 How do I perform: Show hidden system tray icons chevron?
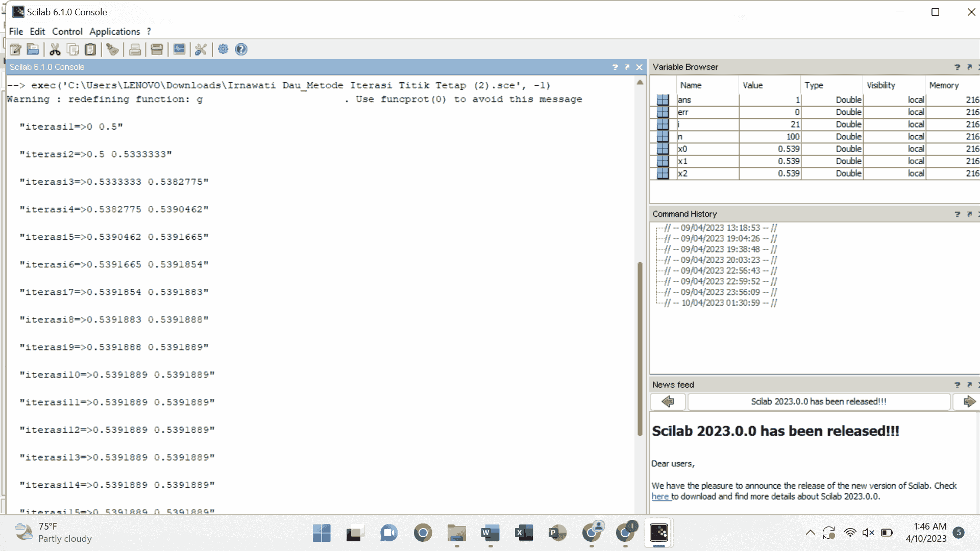point(810,533)
